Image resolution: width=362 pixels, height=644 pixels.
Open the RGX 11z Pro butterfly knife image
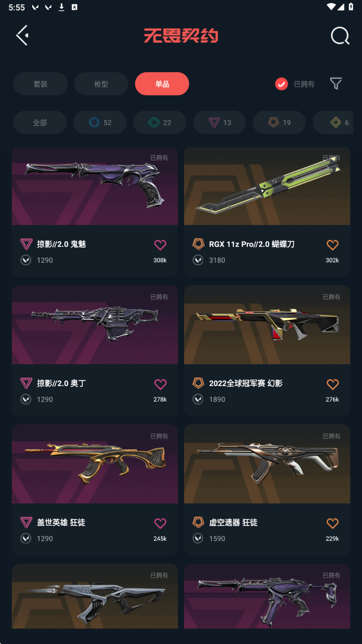tap(267, 186)
